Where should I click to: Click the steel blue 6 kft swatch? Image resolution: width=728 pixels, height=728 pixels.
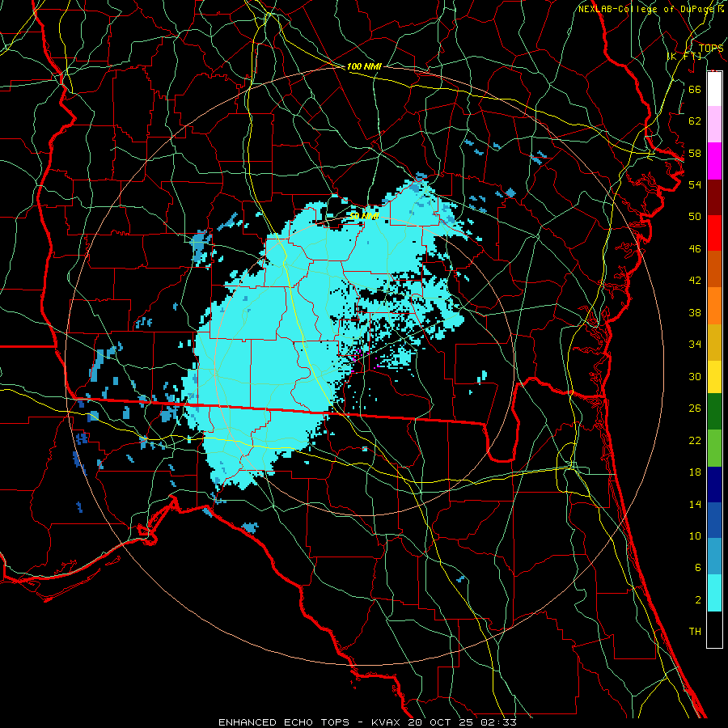pyautogui.click(x=714, y=557)
